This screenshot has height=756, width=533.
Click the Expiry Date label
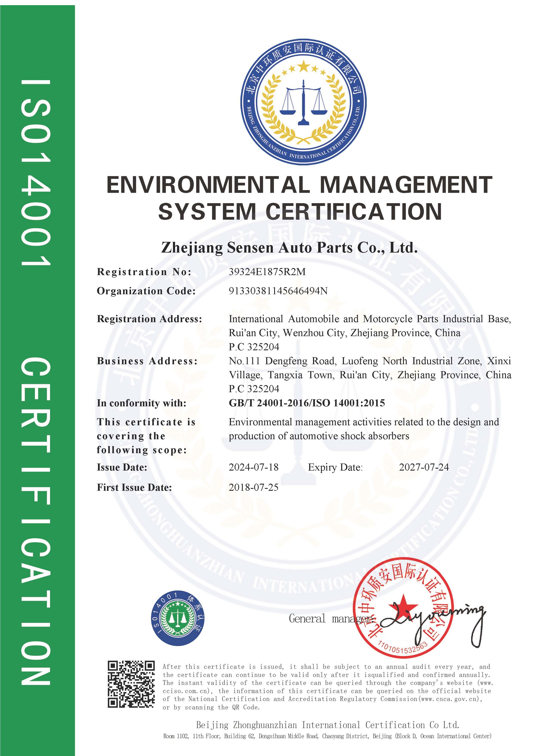pyautogui.click(x=335, y=468)
